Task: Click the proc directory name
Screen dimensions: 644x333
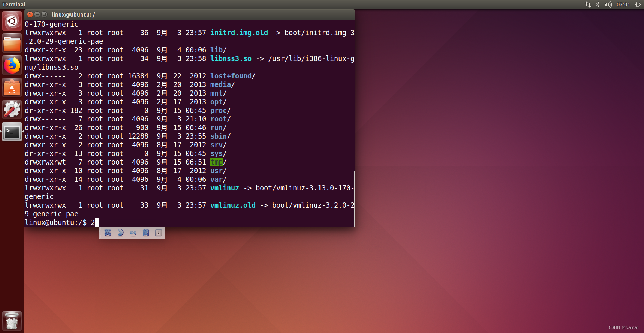Action: point(219,111)
